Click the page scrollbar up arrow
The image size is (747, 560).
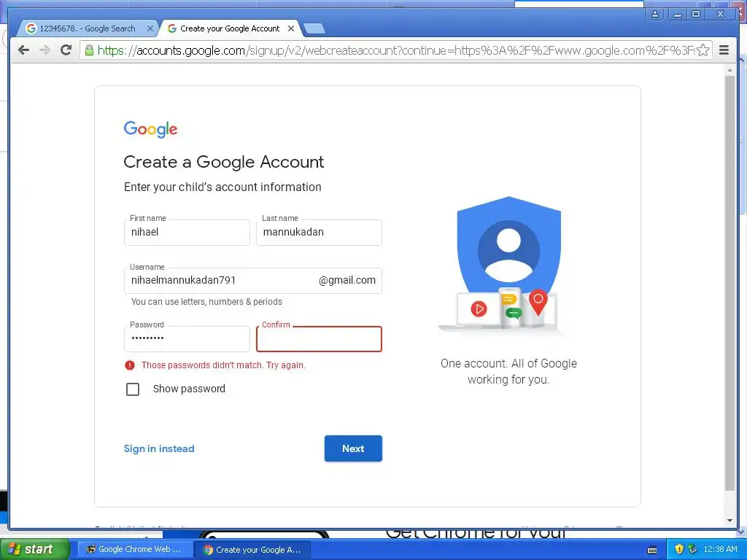(729, 70)
